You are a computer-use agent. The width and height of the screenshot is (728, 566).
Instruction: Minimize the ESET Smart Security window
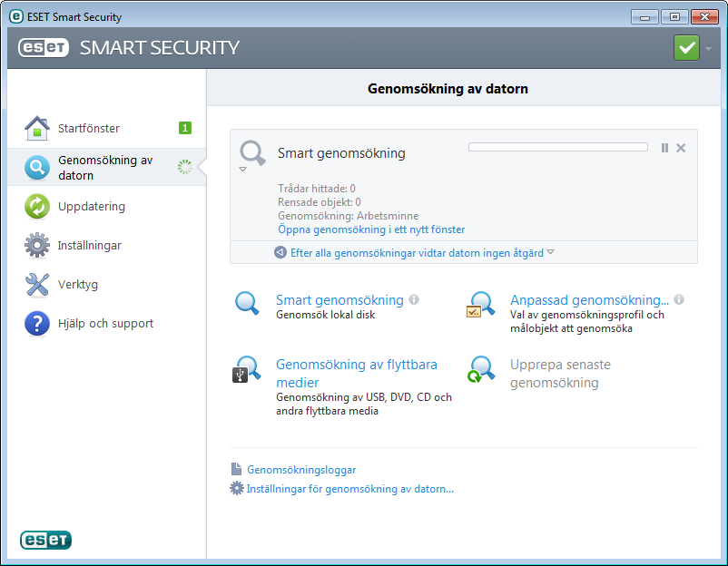[644, 17]
